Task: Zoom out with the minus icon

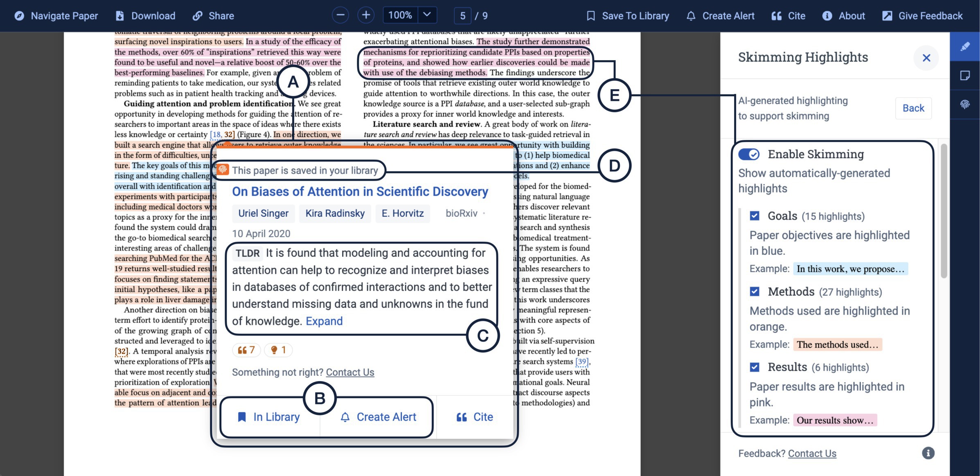Action: 340,16
